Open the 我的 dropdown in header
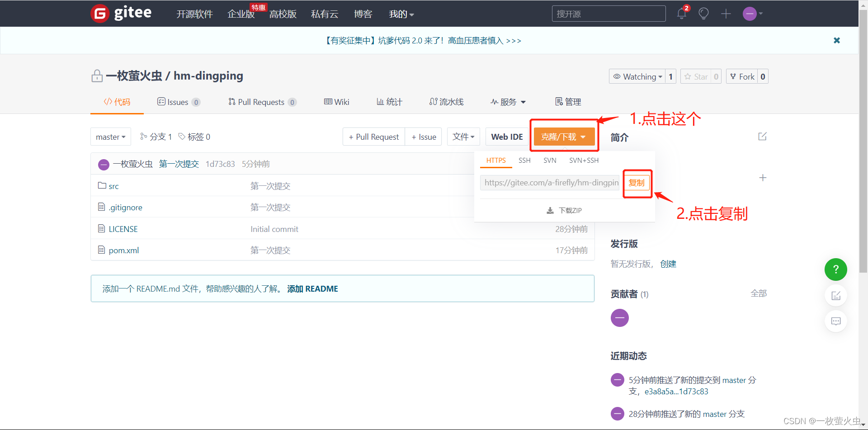The image size is (868, 430). [401, 14]
